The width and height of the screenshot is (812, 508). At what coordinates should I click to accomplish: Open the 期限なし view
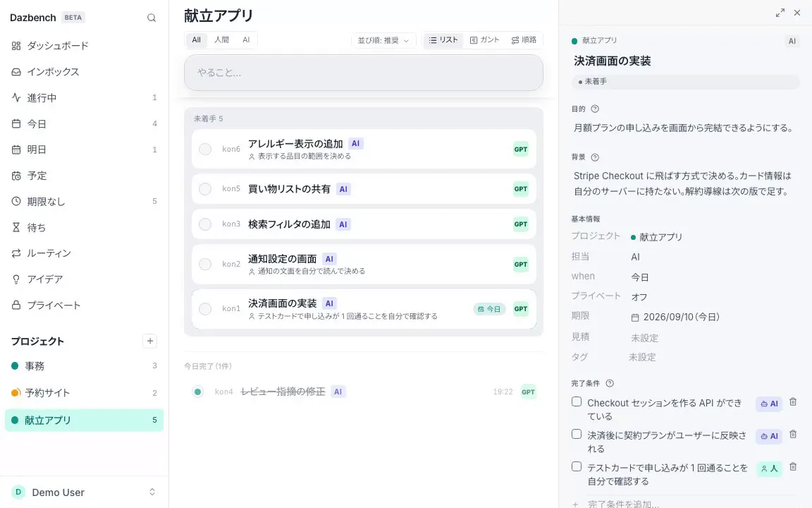coord(84,201)
